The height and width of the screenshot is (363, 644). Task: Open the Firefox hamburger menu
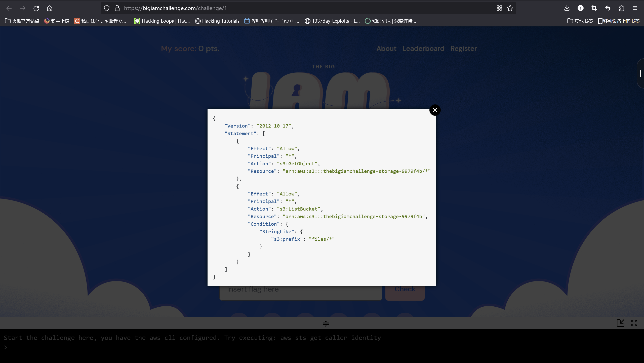tap(635, 8)
